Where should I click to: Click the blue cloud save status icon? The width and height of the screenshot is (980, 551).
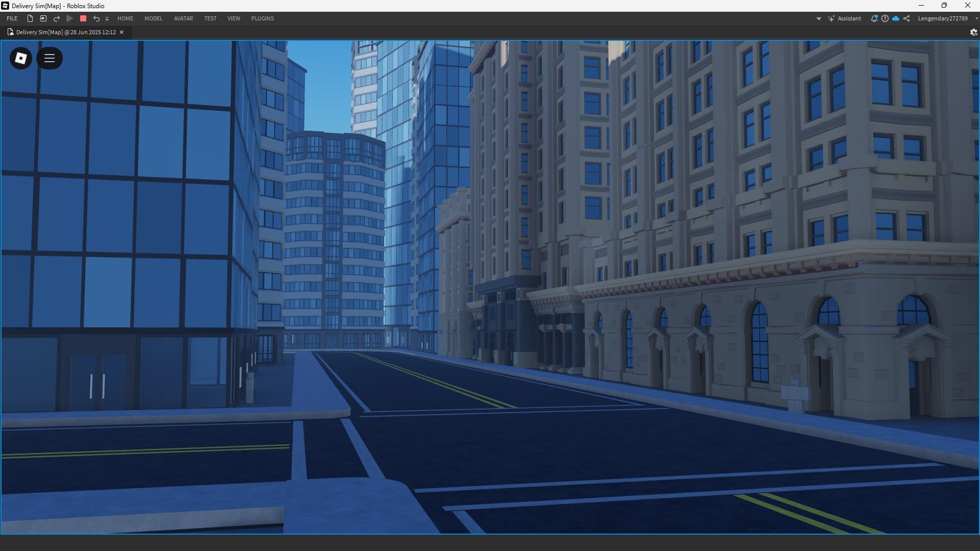click(x=896, y=18)
